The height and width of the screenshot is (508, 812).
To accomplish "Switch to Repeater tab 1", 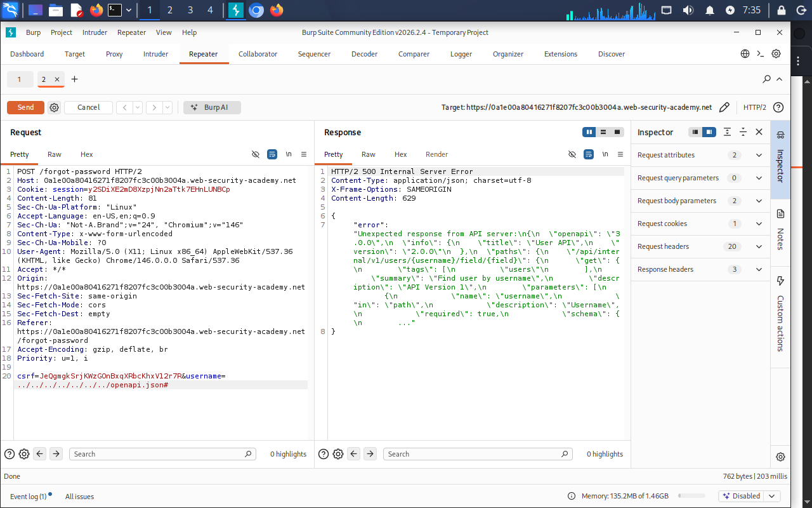I will 20,79.
